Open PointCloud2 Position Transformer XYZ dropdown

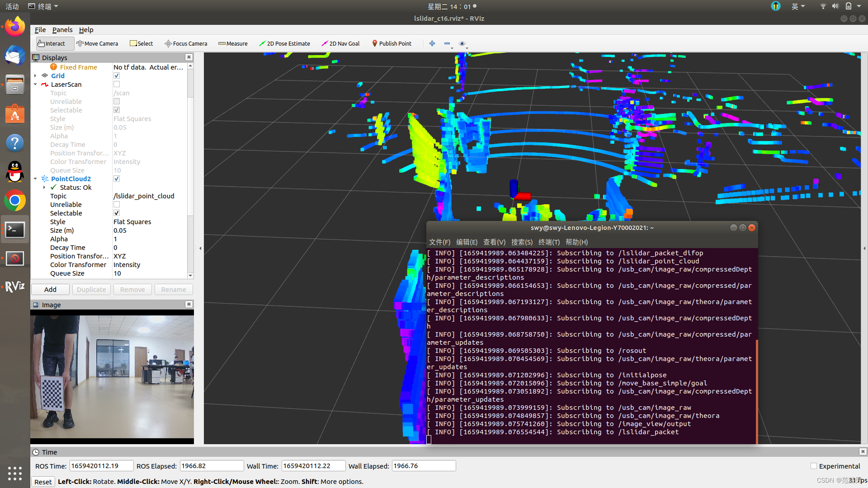(149, 256)
